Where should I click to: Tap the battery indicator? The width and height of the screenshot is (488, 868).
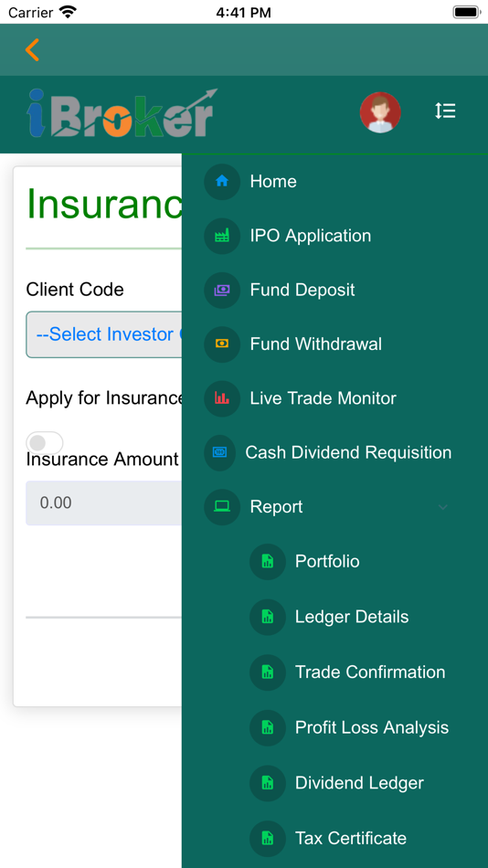(x=466, y=12)
